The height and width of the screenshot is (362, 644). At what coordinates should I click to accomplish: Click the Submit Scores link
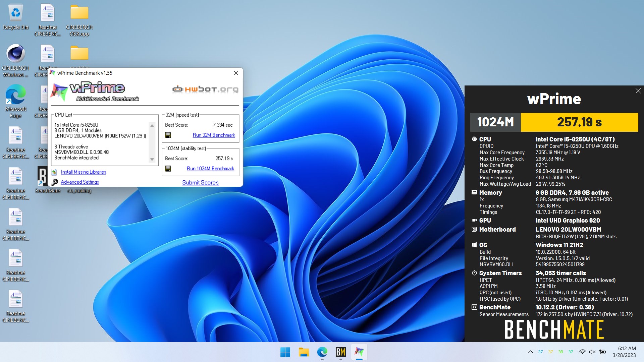tap(200, 183)
